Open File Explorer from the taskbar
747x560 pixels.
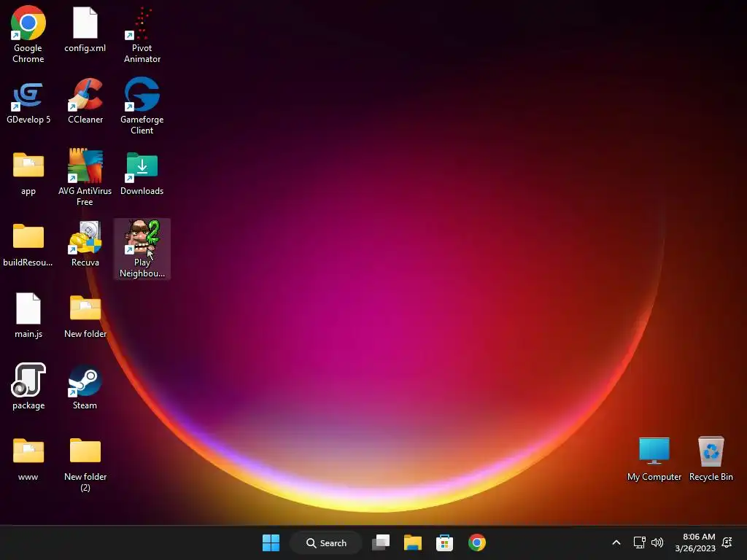click(413, 542)
